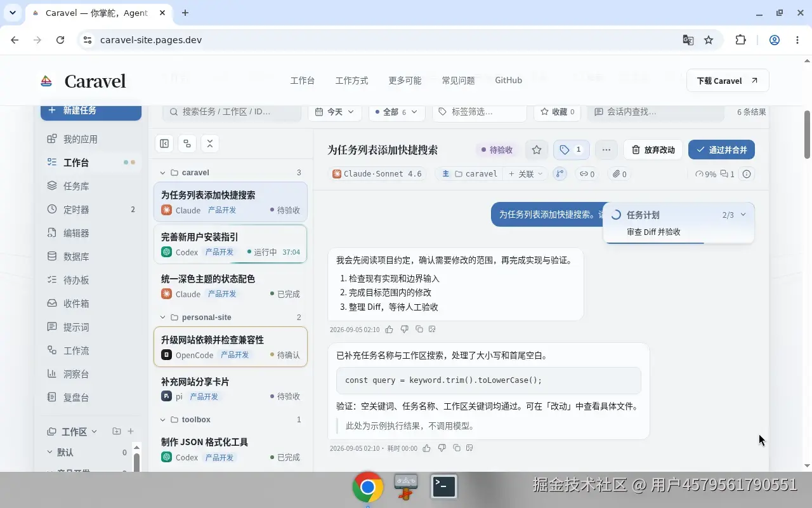Collapse the 默认 workspace row
Image resolution: width=812 pixels, height=508 pixels.
pyautogui.click(x=51, y=452)
